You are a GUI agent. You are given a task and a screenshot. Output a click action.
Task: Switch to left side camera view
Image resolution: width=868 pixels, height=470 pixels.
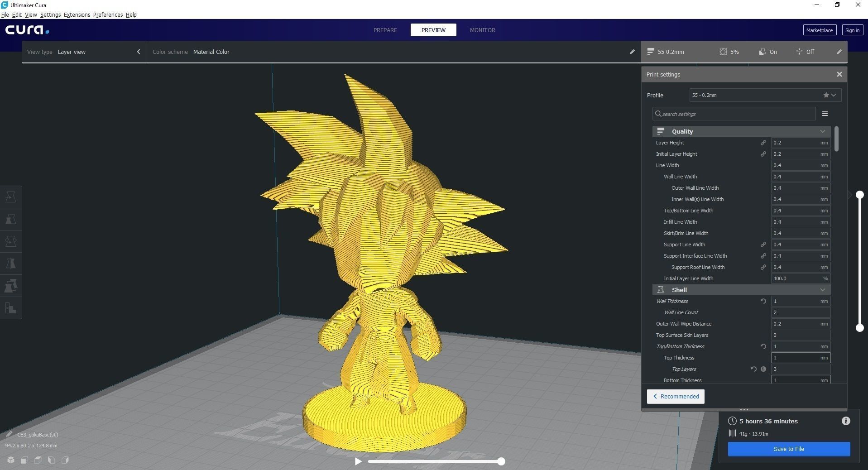click(52, 460)
